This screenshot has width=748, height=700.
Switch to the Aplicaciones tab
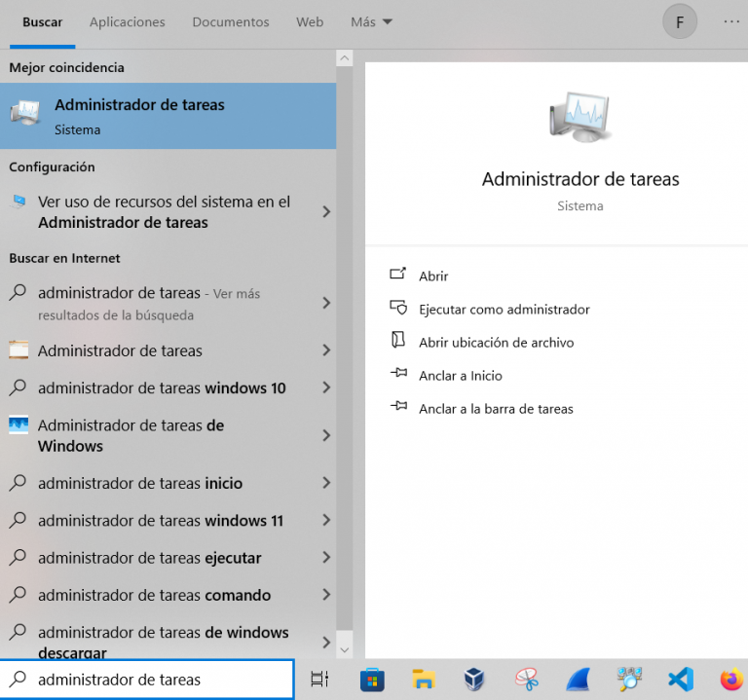(x=127, y=21)
